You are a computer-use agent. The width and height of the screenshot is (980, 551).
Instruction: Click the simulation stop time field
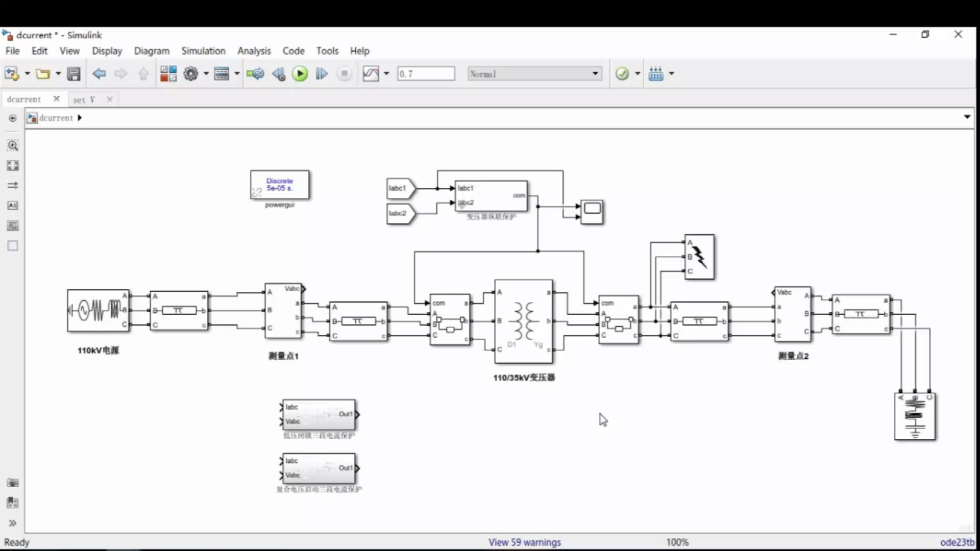pyautogui.click(x=426, y=74)
